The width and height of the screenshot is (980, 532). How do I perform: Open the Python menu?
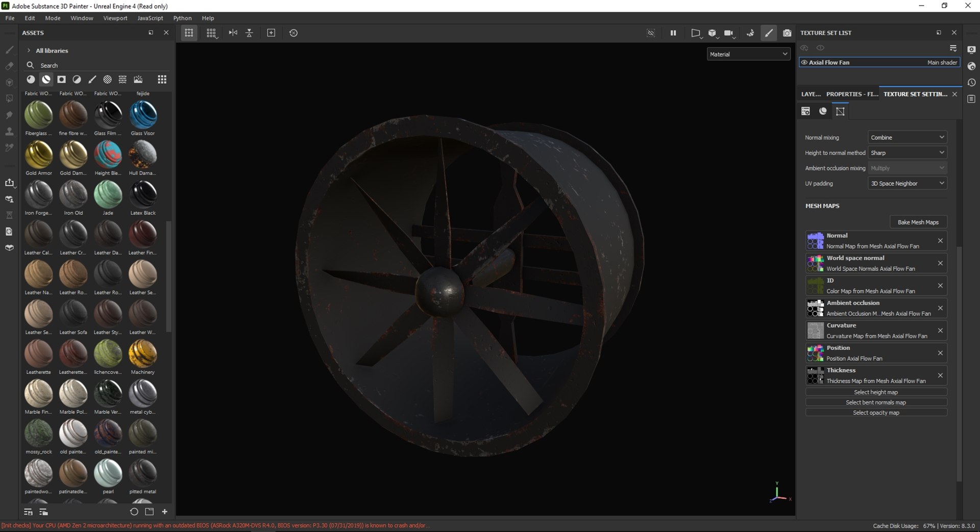point(182,18)
